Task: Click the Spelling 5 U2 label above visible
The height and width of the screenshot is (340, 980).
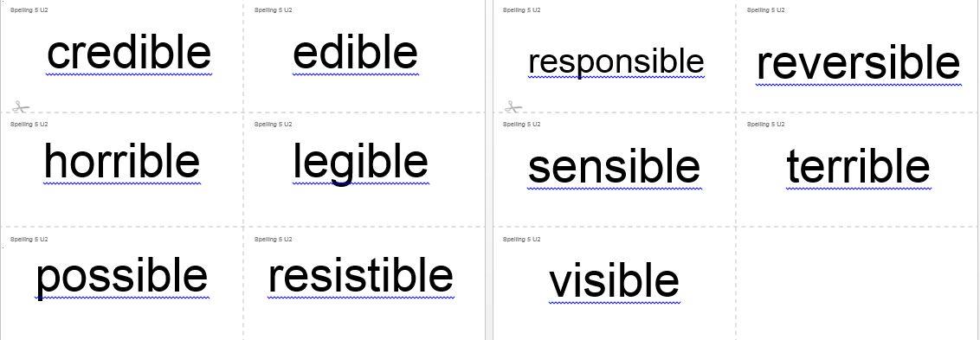Action: 522,240
